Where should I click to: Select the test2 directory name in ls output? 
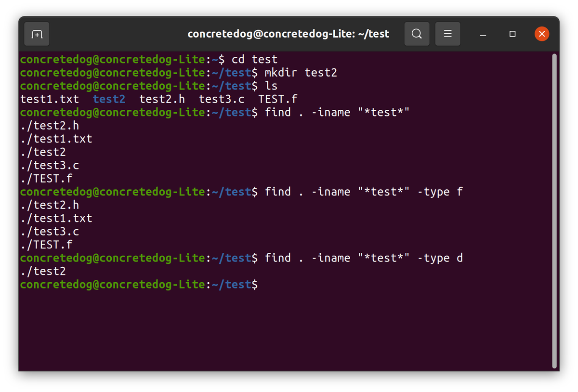point(109,99)
